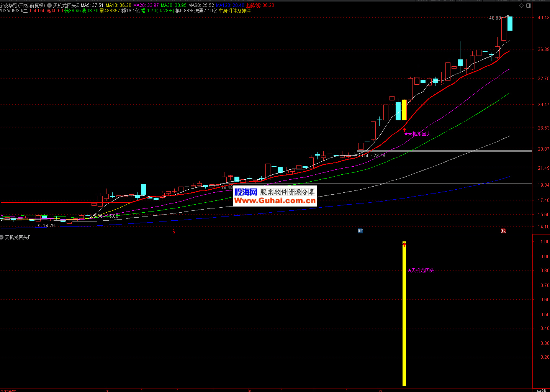The image size is (550, 392).
Task: Select the yellow signal candlestick in main chart
Action: coord(404,110)
